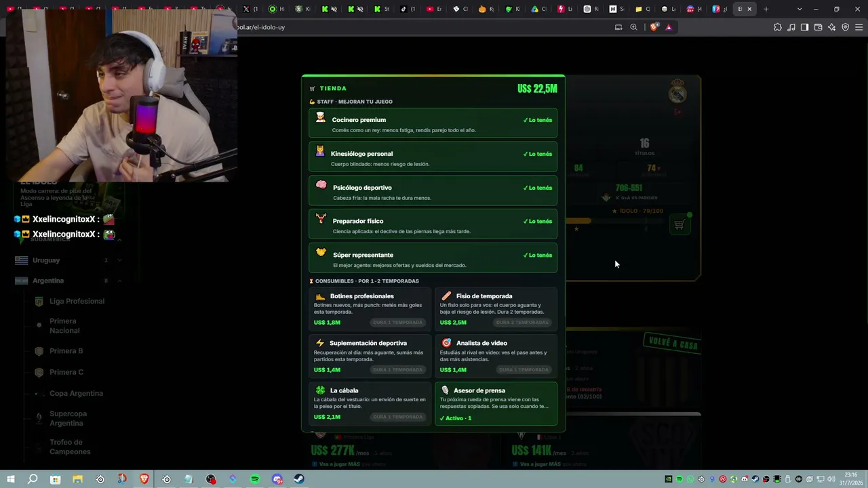Open the Brave wallet icon
This screenshot has width=868, height=488.
coord(818,27)
